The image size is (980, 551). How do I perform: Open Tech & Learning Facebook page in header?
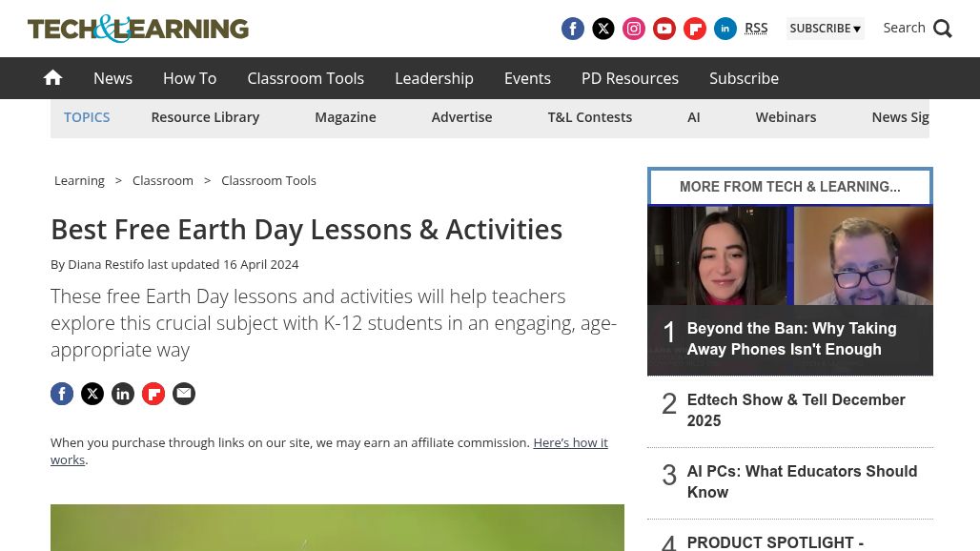pos(573,29)
